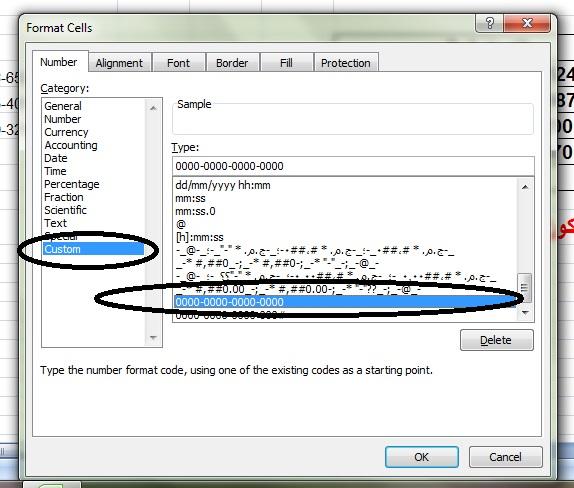Click the Delete button
This screenshot has height=488, width=574.
click(496, 340)
